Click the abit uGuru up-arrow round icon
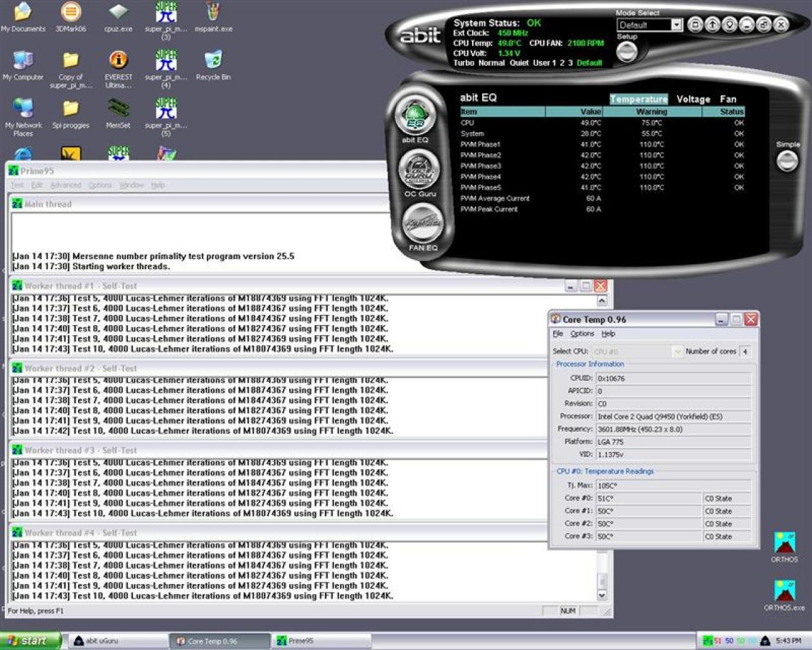Viewport: 812px width, 650px height. point(712,25)
